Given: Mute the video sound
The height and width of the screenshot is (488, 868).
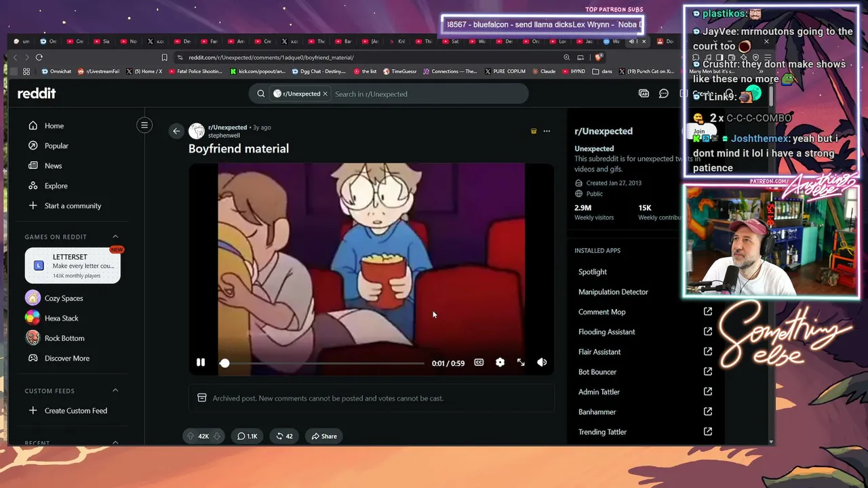Looking at the screenshot, I should coord(542,363).
